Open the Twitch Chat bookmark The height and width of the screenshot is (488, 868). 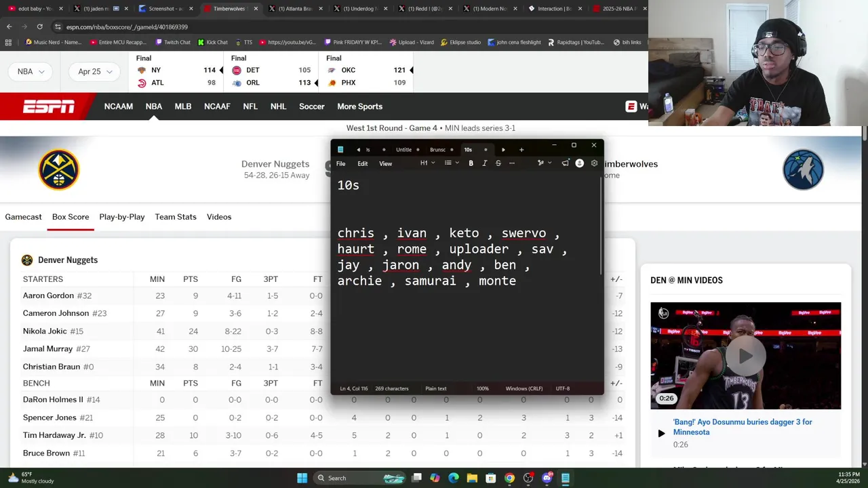(172, 42)
